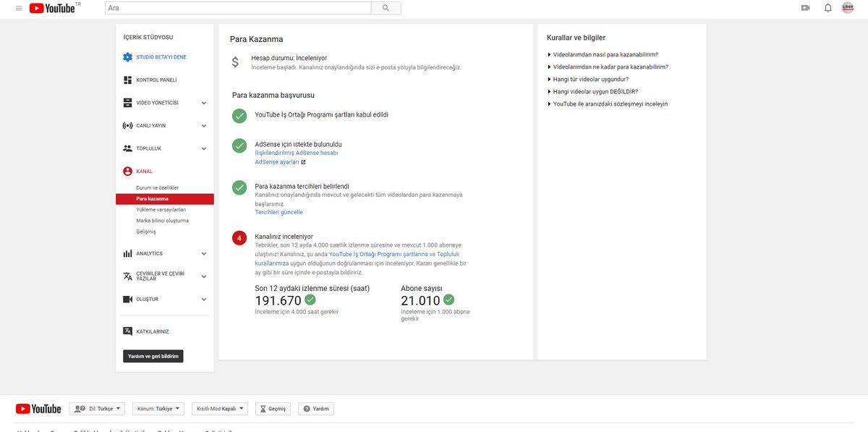Click the Çeviriler translate icon
Screen dimensions: 868x432
click(x=127, y=276)
